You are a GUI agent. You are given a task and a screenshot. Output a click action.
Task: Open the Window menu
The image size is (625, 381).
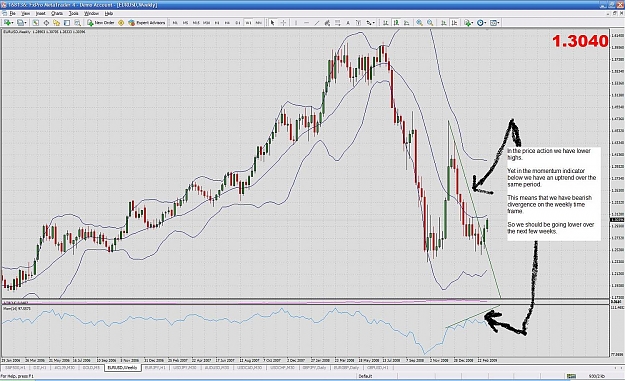91,13
